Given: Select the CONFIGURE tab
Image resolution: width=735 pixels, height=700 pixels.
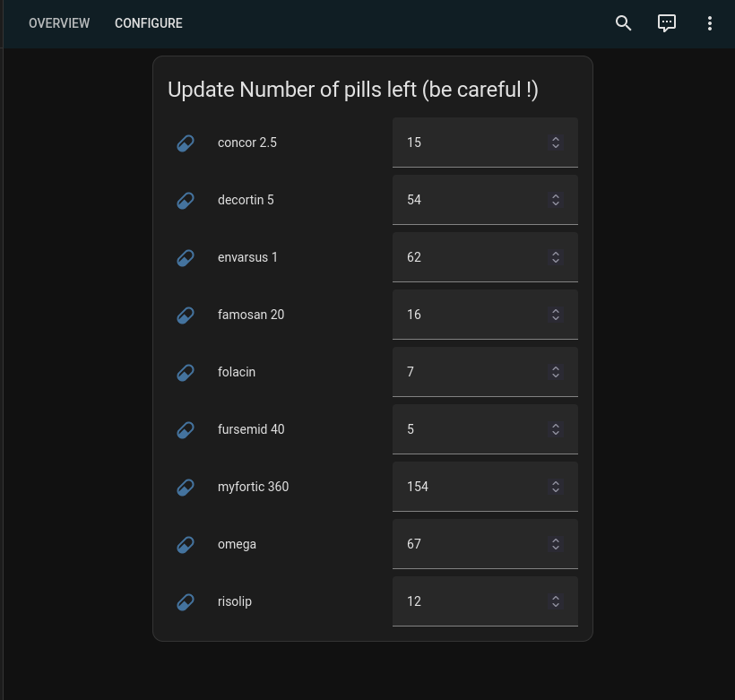Looking at the screenshot, I should pyautogui.click(x=149, y=23).
